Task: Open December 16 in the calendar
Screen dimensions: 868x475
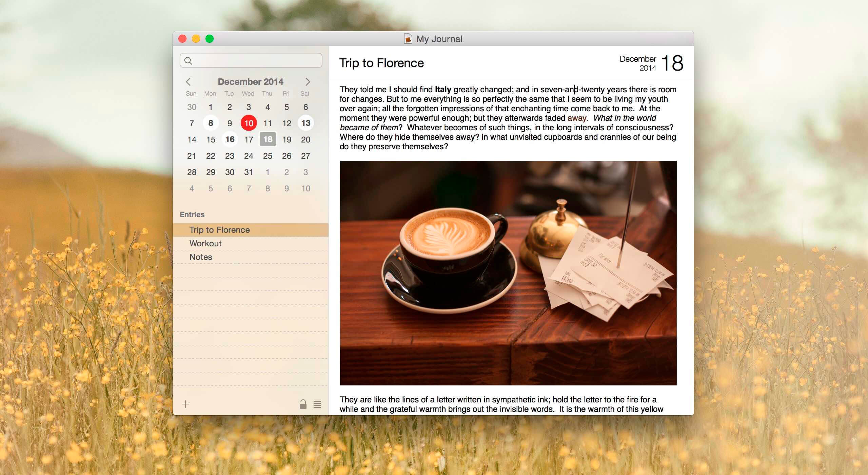Action: (230, 139)
